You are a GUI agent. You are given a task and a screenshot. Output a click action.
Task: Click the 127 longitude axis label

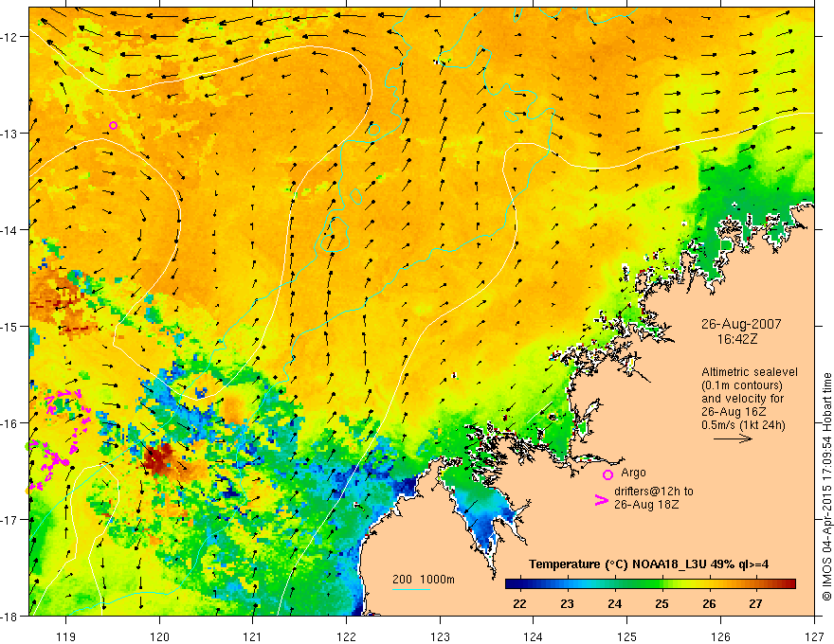click(814, 636)
